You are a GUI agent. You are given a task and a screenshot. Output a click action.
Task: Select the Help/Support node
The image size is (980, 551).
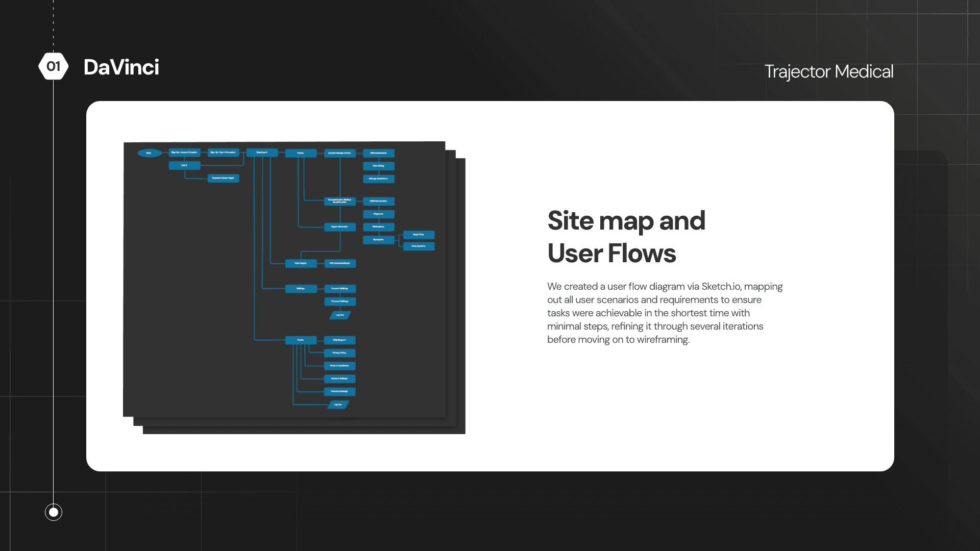[340, 340]
